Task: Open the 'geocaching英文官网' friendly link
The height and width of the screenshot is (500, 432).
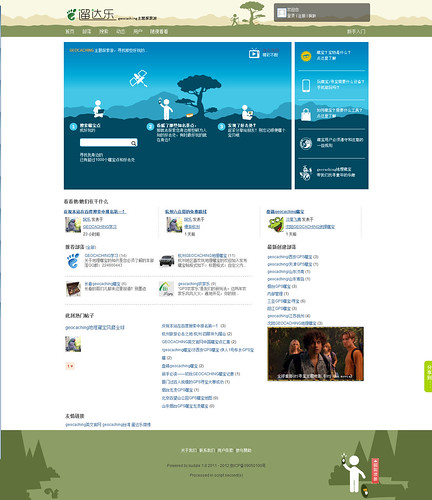Action: (83, 425)
